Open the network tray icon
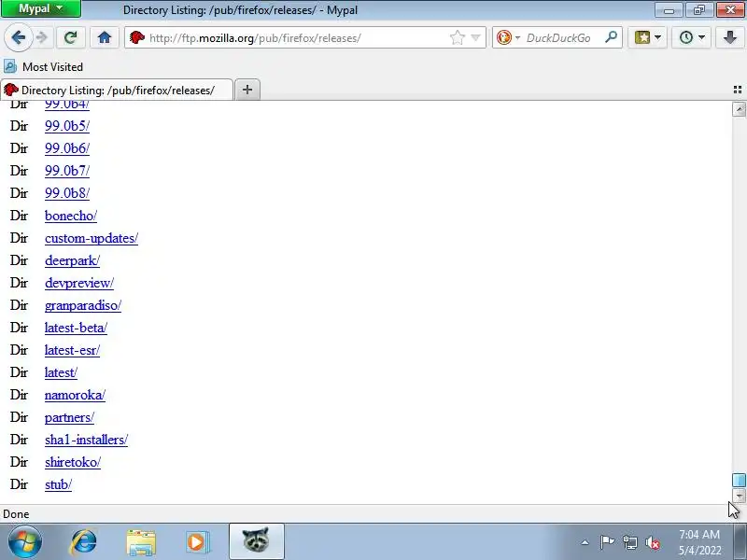 629,542
